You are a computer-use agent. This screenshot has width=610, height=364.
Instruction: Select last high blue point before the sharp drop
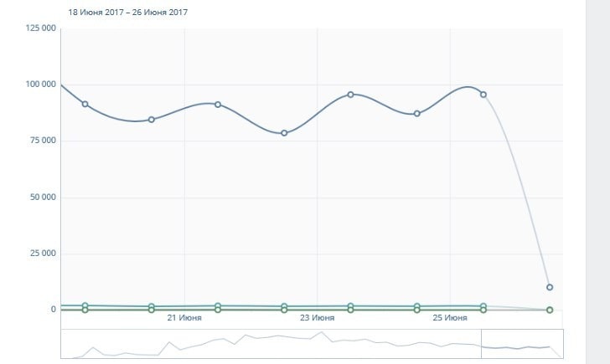tap(483, 95)
